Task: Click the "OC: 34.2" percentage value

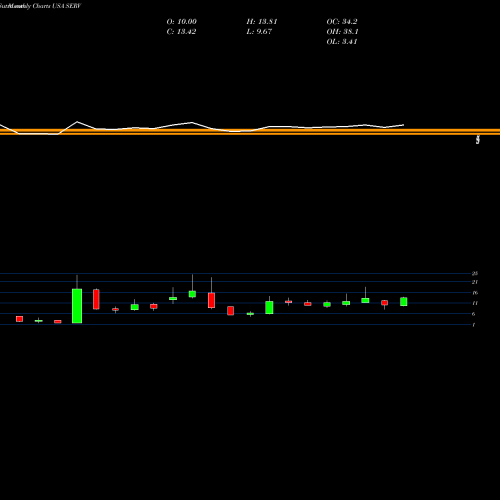Action: (342, 22)
